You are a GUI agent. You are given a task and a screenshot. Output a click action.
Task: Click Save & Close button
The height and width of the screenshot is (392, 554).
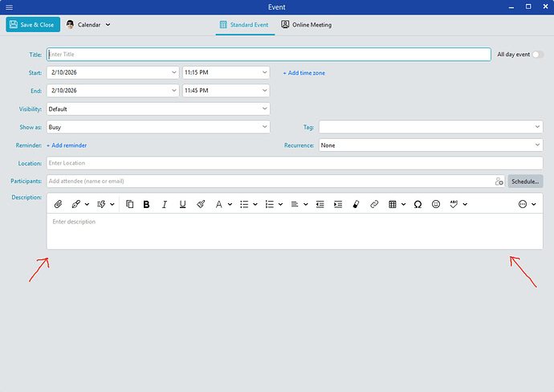click(x=33, y=25)
